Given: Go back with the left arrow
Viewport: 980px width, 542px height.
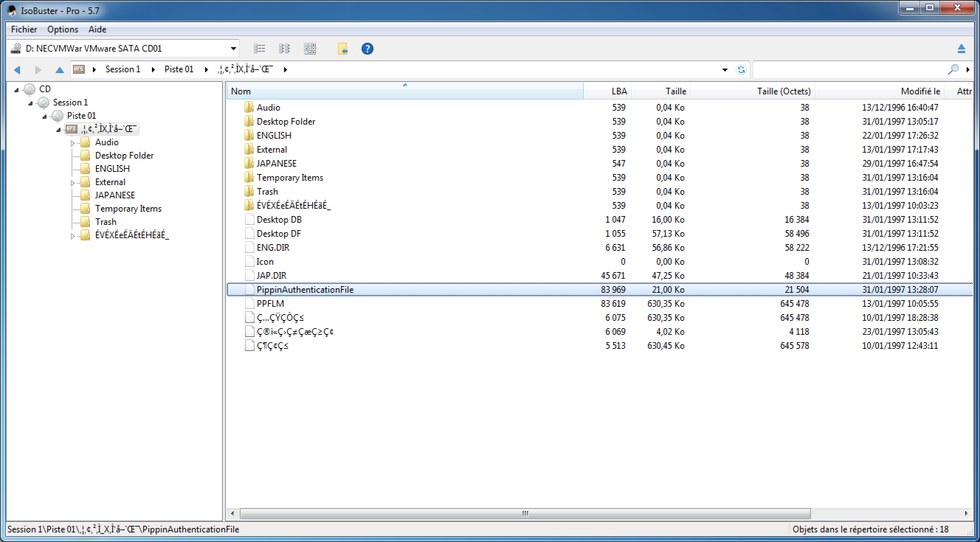Looking at the screenshot, I should point(17,70).
